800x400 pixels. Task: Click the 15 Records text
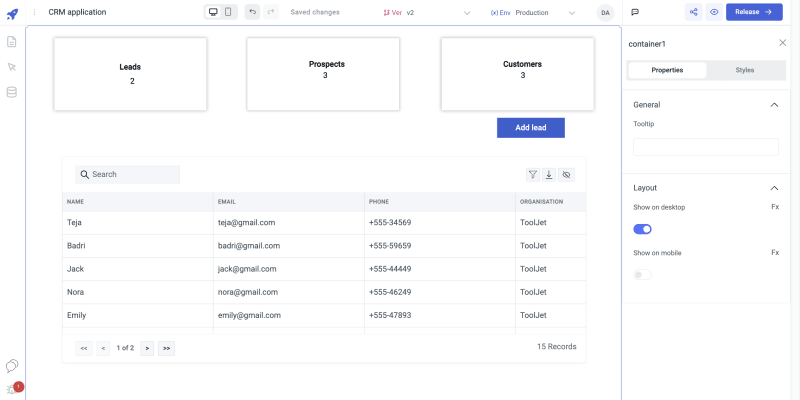click(x=557, y=347)
